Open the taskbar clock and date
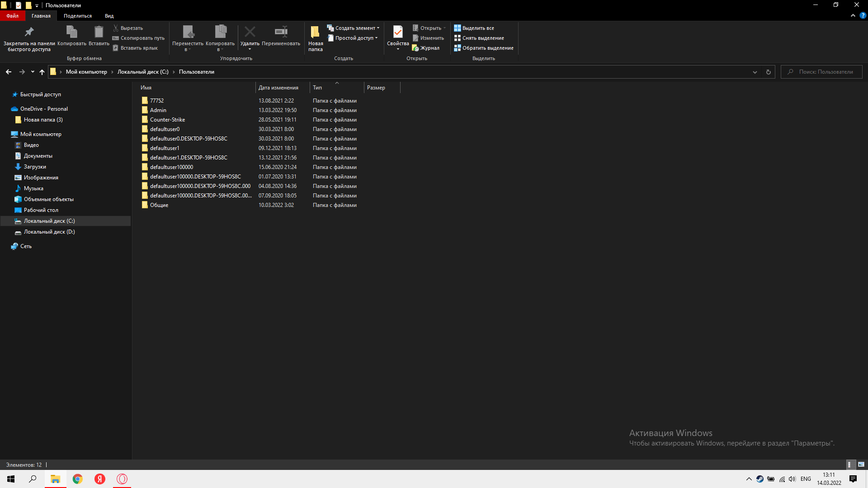This screenshot has width=868, height=488. click(829, 479)
